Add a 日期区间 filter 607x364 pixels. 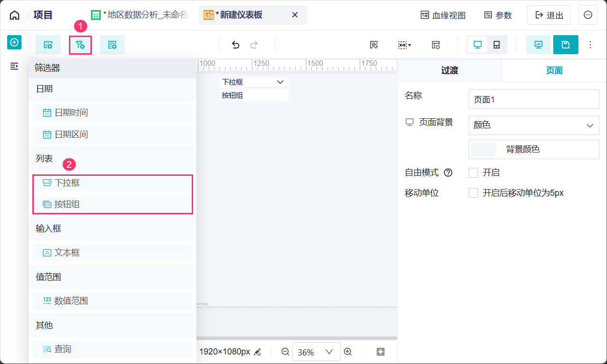112,134
